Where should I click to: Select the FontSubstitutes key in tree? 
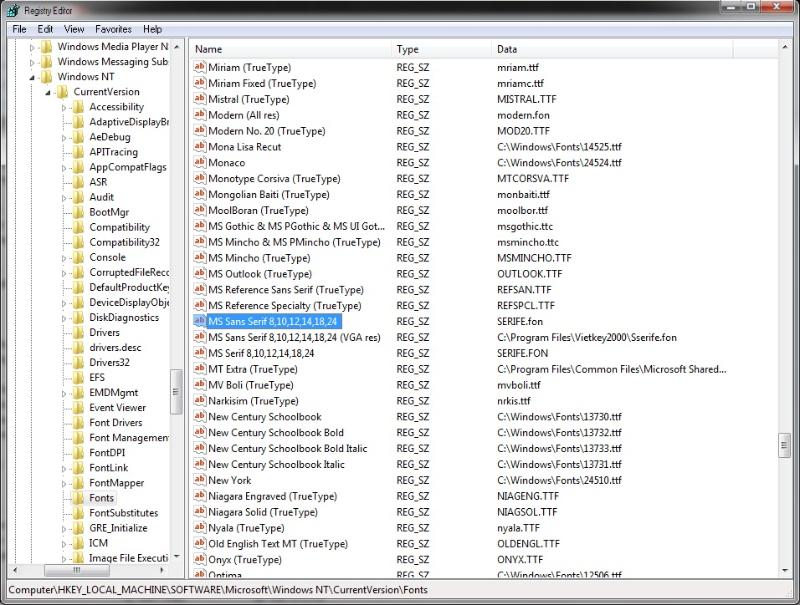point(123,513)
